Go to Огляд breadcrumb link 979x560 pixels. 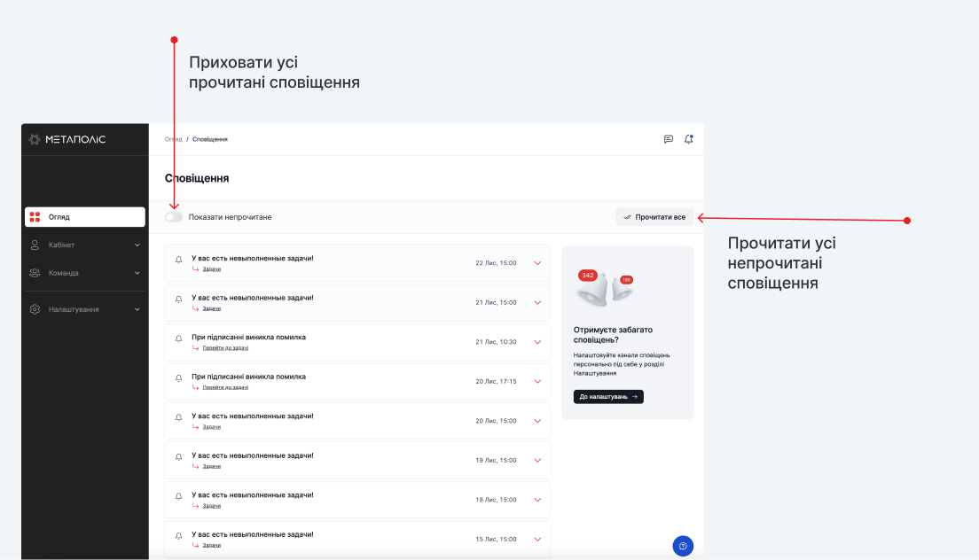174,139
